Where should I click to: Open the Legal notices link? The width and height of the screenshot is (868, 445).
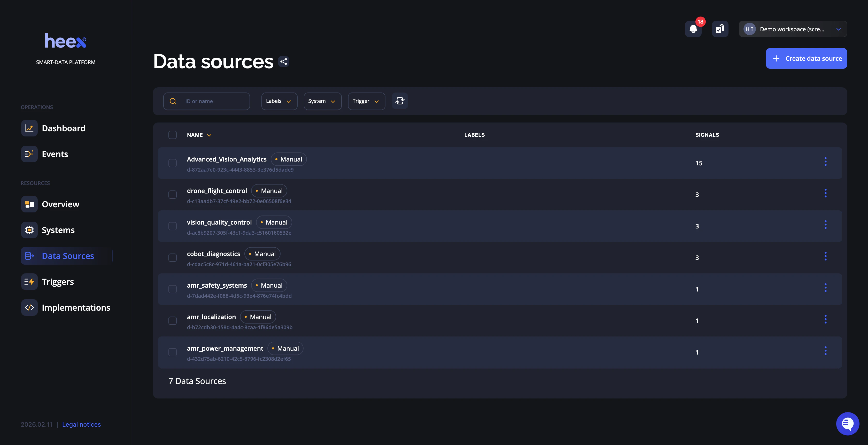pyautogui.click(x=81, y=424)
